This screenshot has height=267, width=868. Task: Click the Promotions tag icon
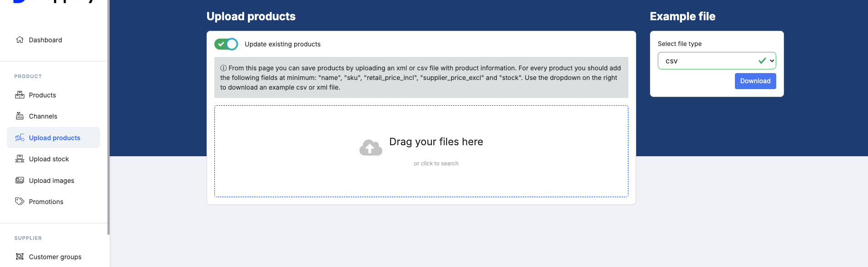click(x=20, y=201)
